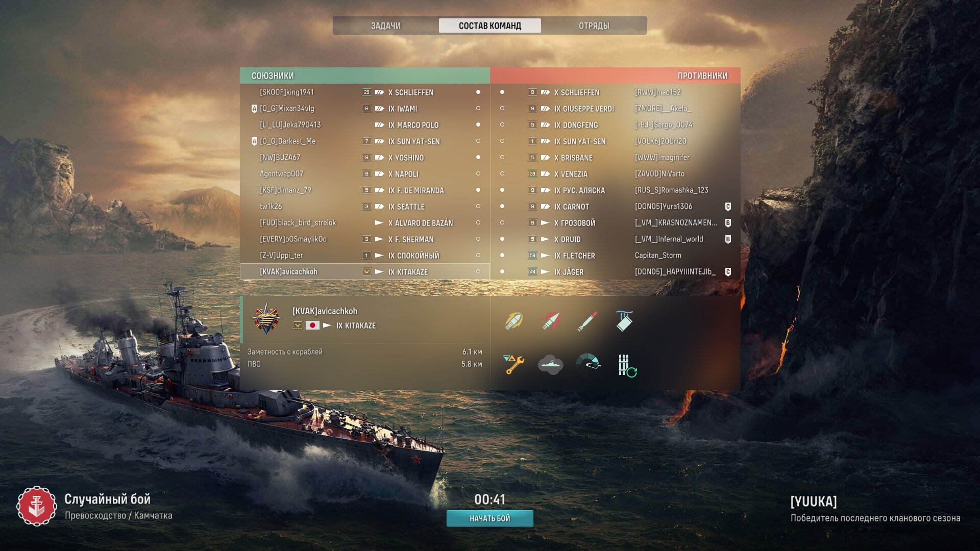Click the Smoke Generator consumable icon
The width and height of the screenshot is (980, 551).
tap(550, 365)
